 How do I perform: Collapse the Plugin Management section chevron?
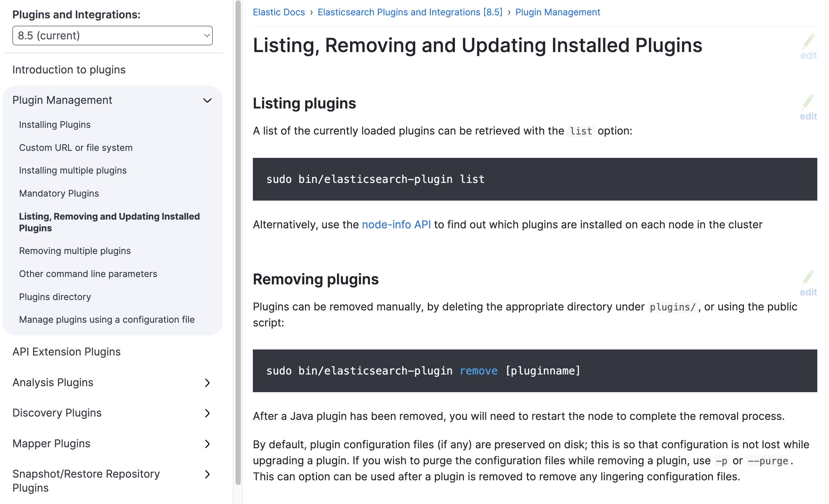tap(208, 100)
